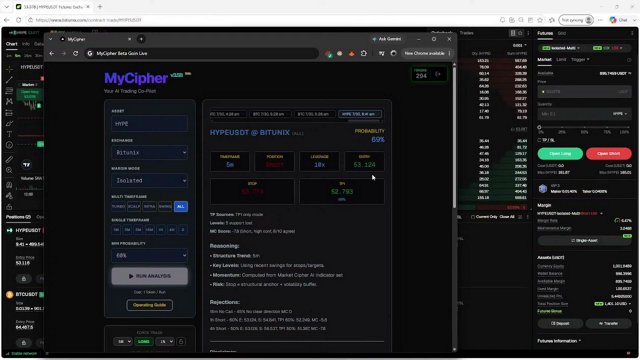Open the Chrome profile avatar icon
This screenshot has width=640, height=360.
(393, 53)
